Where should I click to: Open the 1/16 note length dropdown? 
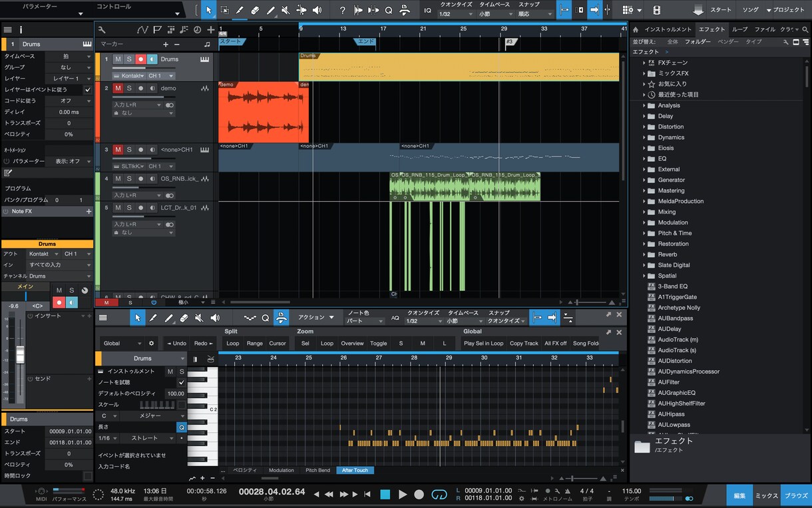pos(108,438)
